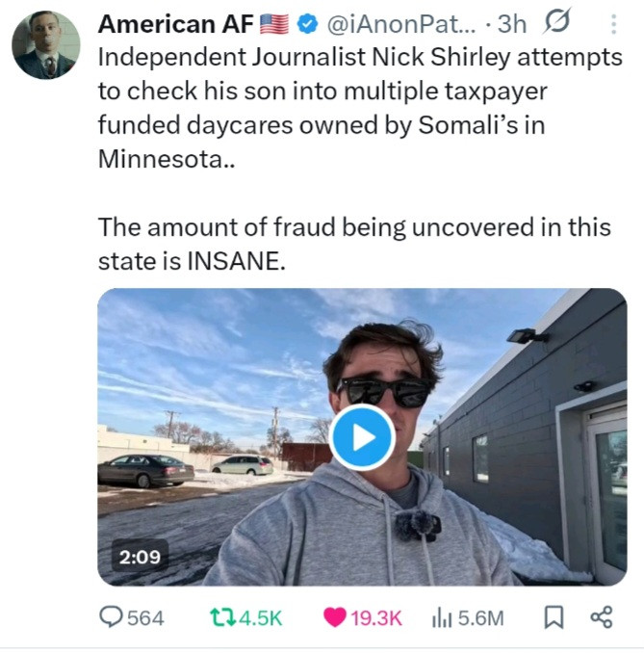Open the three-dot more options menu
This screenshot has height=653, width=644.
pyautogui.click(x=614, y=22)
